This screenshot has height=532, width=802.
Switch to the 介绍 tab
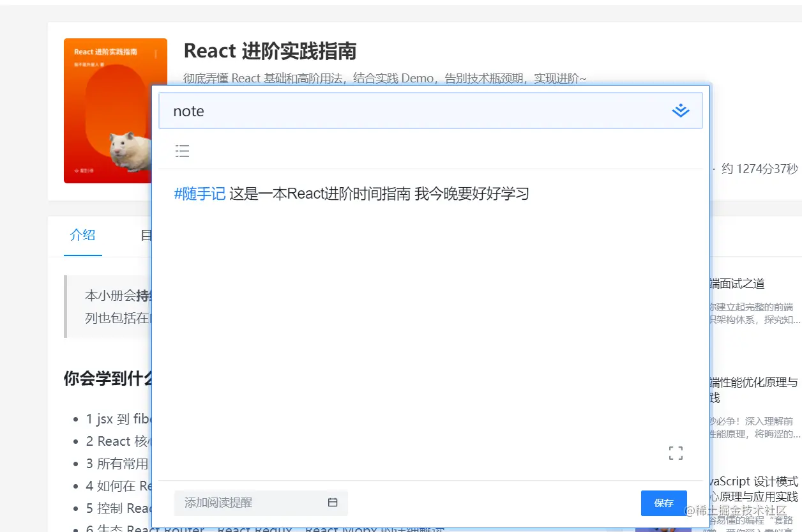[83, 234]
